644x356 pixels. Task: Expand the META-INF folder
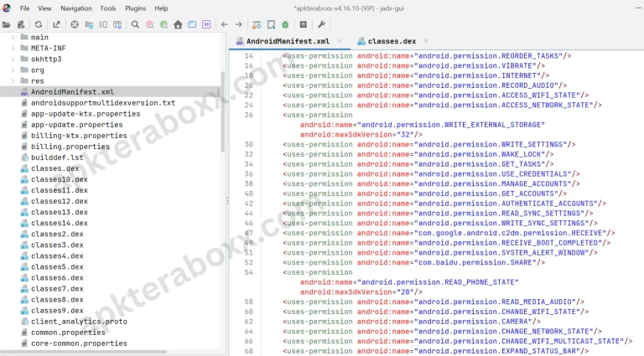click(x=13, y=48)
